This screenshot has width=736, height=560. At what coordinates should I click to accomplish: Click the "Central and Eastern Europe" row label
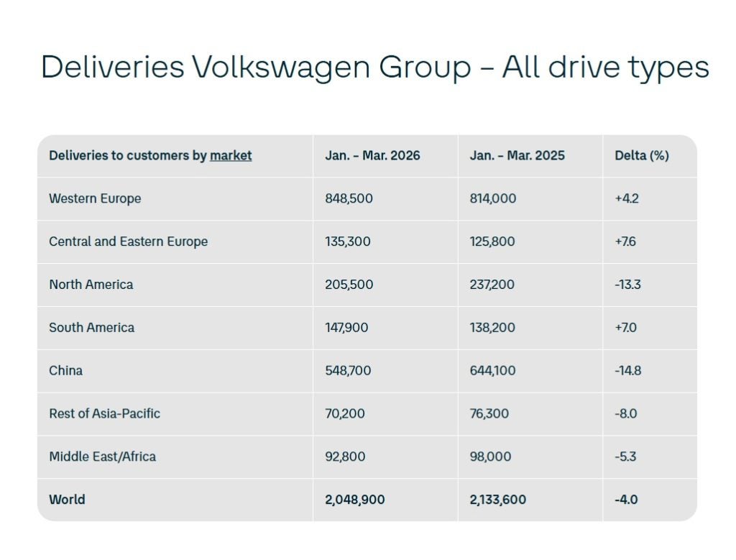click(x=128, y=242)
